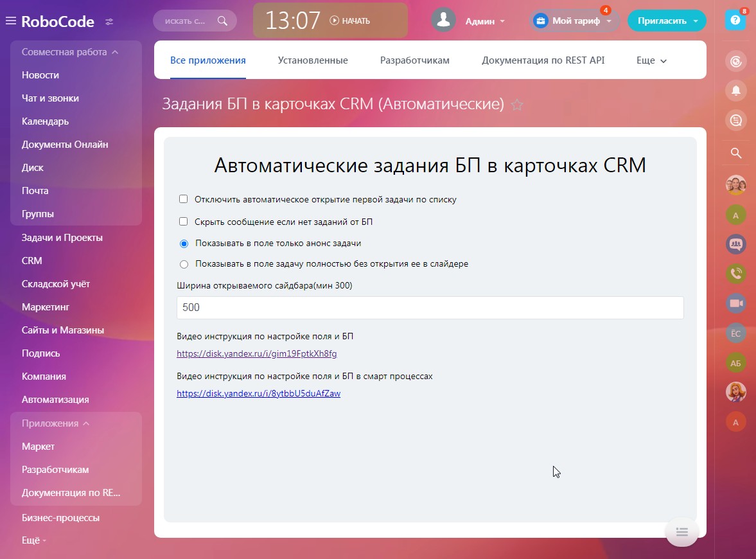Click the RoboCode logo text
The width and height of the screenshot is (756, 559).
pyautogui.click(x=58, y=22)
